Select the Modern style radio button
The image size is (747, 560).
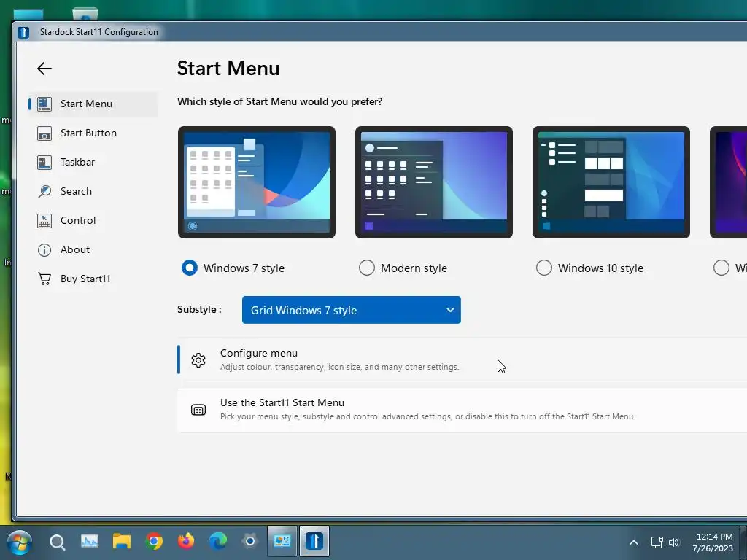click(x=367, y=268)
